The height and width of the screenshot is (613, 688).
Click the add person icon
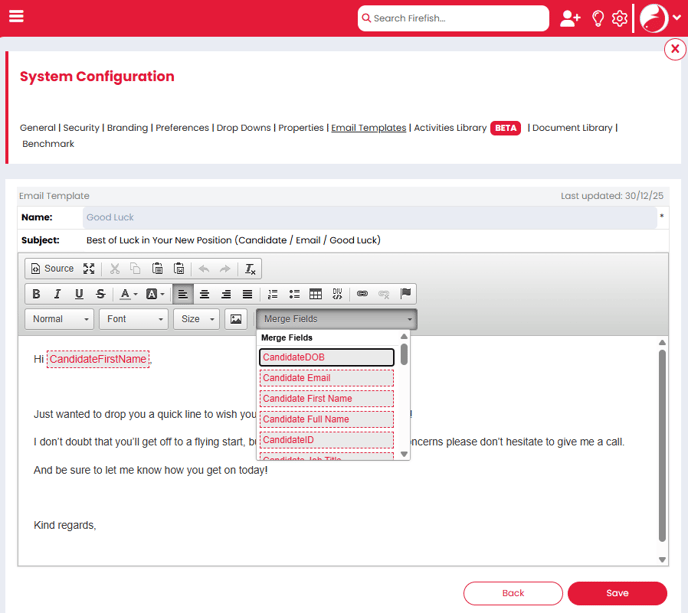(570, 18)
